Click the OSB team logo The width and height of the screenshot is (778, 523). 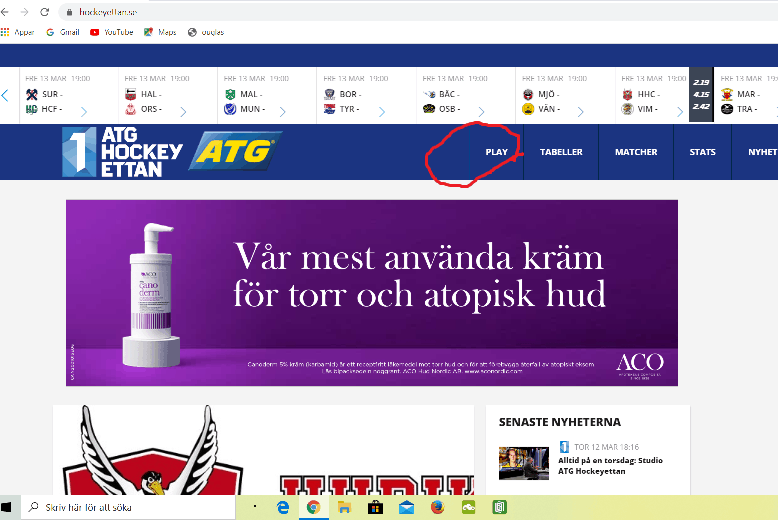tap(429, 109)
